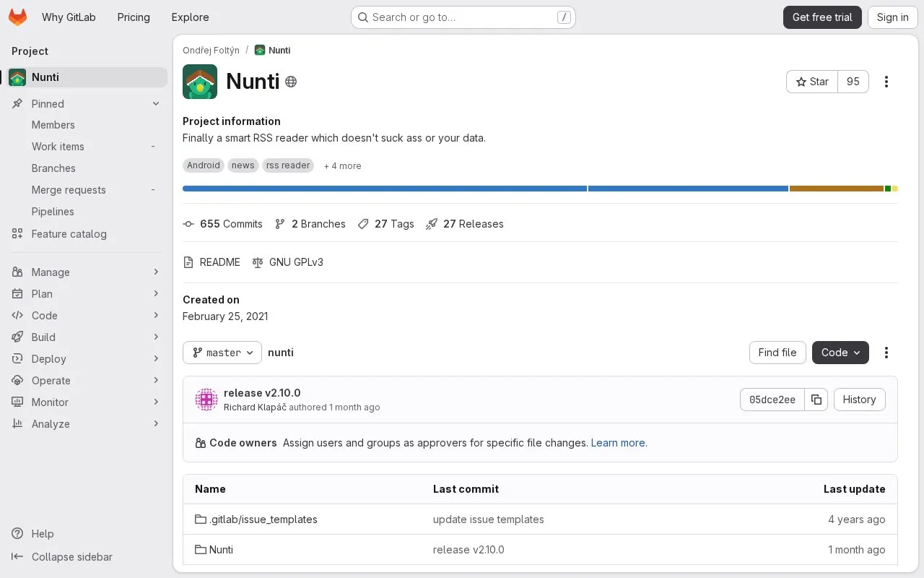The height and width of the screenshot is (578, 924).
Task: Expand the Monitor menu
Action: [87, 402]
